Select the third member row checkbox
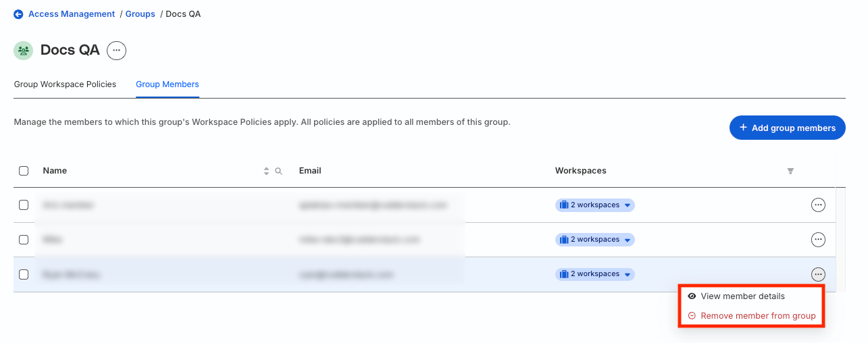The height and width of the screenshot is (343, 868). (24, 274)
